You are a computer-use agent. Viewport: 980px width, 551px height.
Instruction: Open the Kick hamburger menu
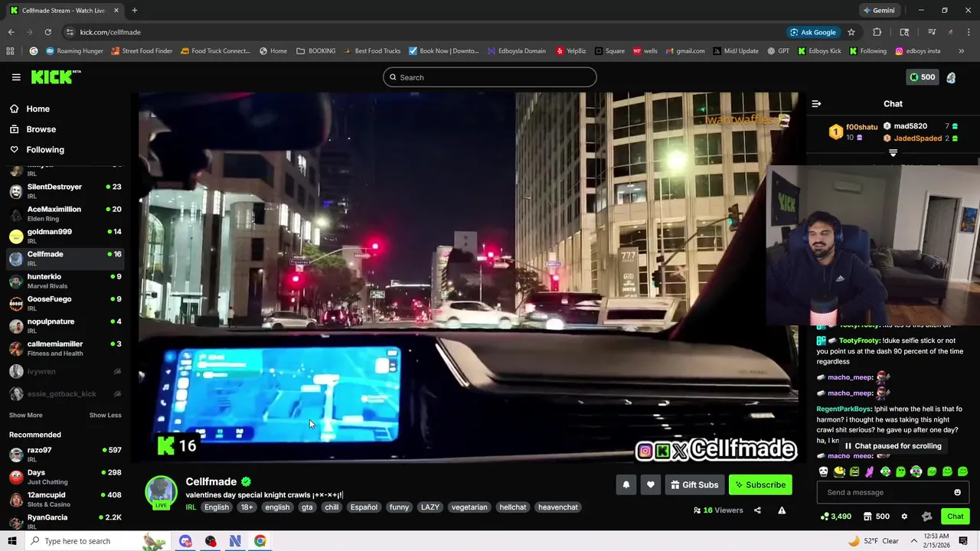pos(16,77)
